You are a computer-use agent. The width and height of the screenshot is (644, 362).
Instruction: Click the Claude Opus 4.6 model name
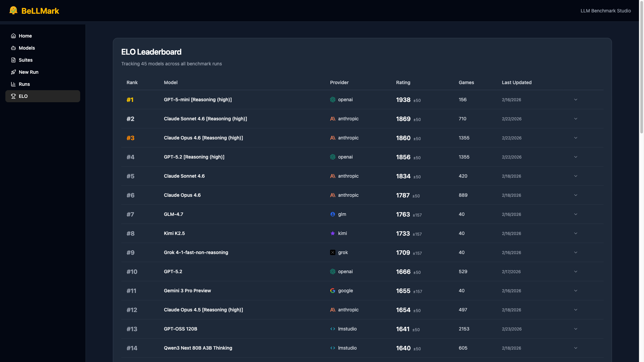point(182,195)
